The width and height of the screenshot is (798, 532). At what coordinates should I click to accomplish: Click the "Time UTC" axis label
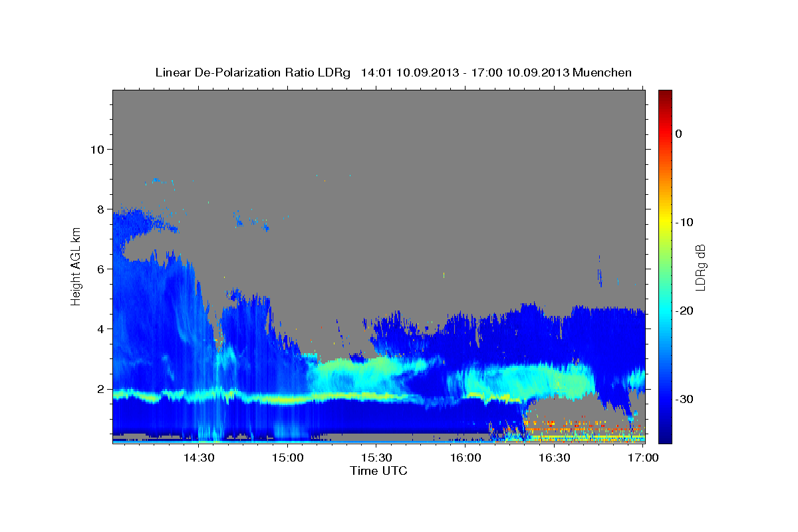[x=378, y=471]
